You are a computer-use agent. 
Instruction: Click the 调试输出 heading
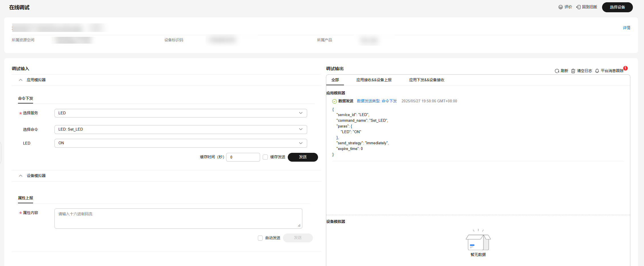click(335, 69)
